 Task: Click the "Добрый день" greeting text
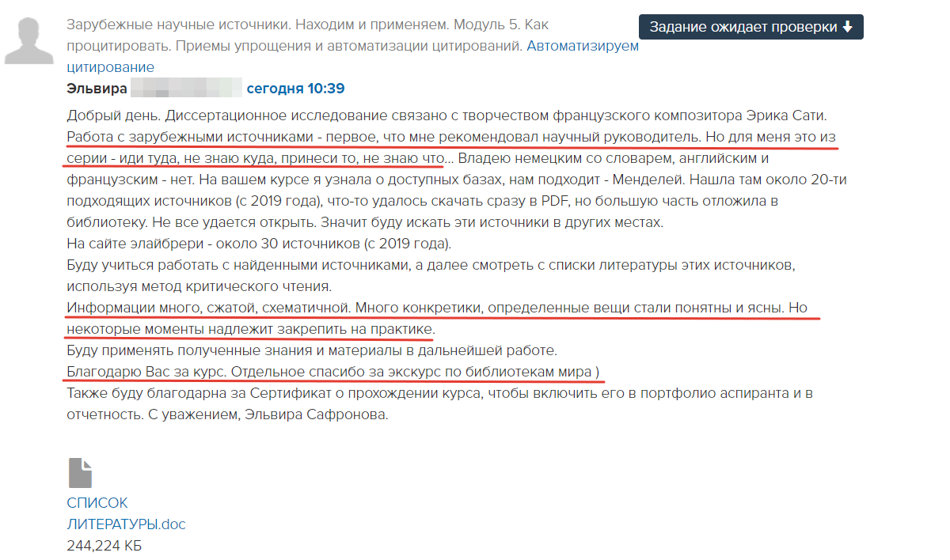[104, 115]
